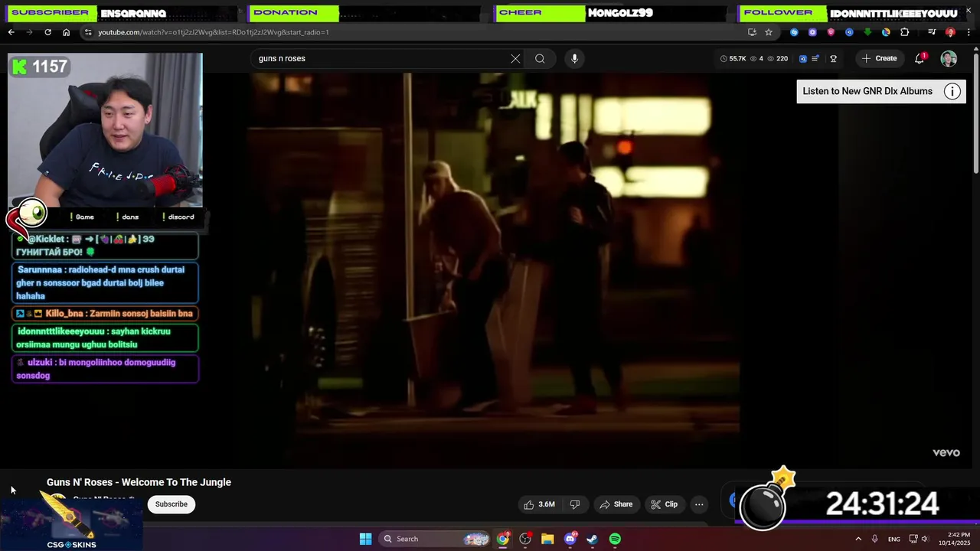Bookmark this page with the star icon
This screenshot has width=980, height=551.
(x=769, y=32)
